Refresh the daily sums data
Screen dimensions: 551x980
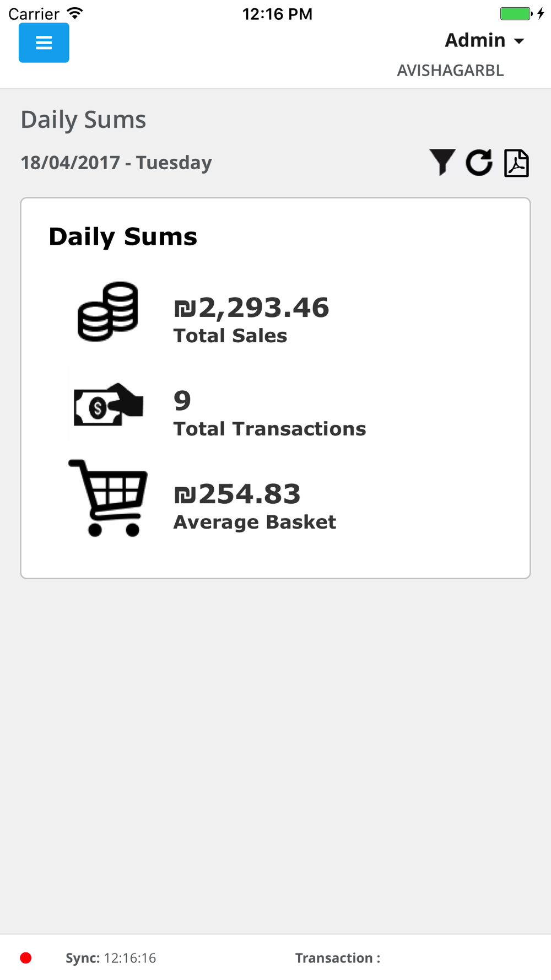[479, 163]
